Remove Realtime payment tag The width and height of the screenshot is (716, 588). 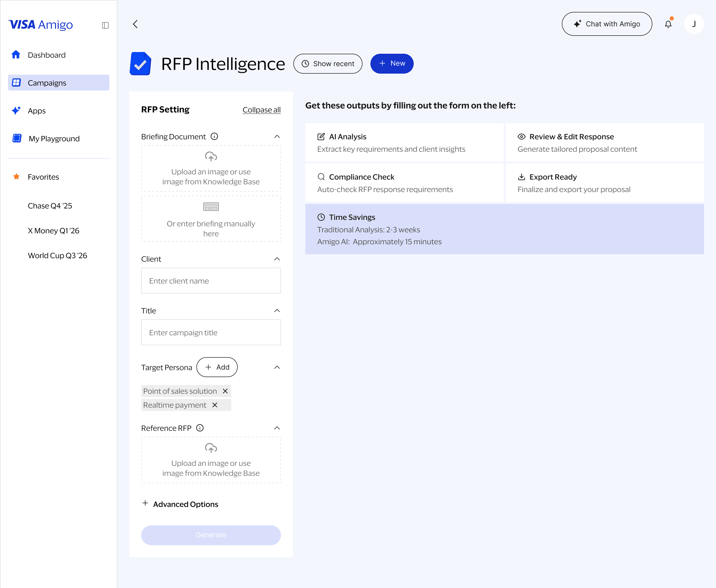(x=215, y=405)
